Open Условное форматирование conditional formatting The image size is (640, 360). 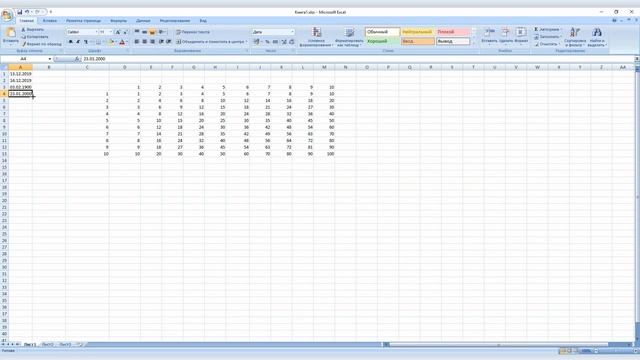point(316,37)
